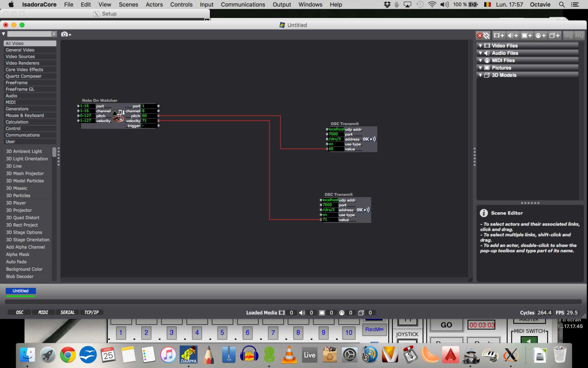Click the add MIDI file icon

click(541, 35)
